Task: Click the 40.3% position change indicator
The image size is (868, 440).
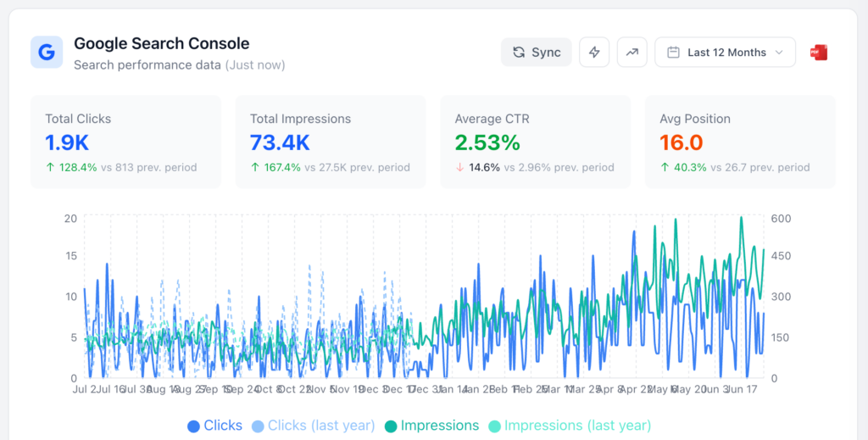Action: 683,167
